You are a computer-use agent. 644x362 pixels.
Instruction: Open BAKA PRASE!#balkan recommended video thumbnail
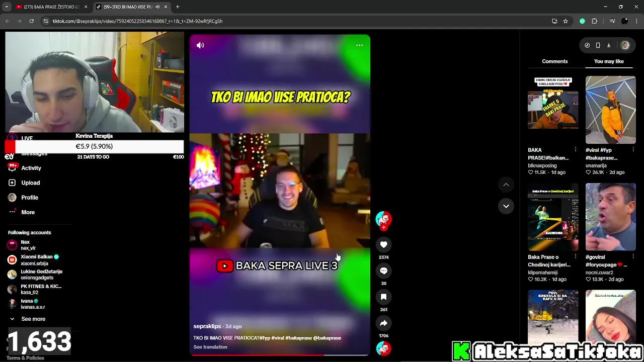coord(553,110)
